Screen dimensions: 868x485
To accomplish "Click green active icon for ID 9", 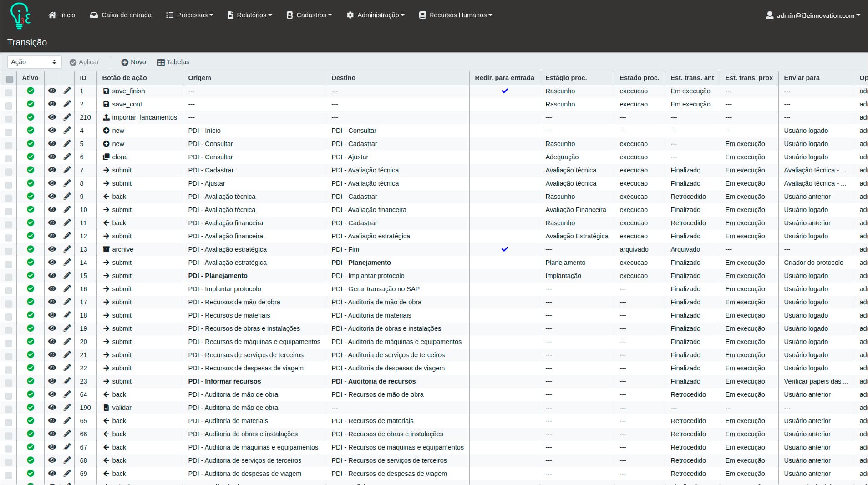I will point(30,197).
